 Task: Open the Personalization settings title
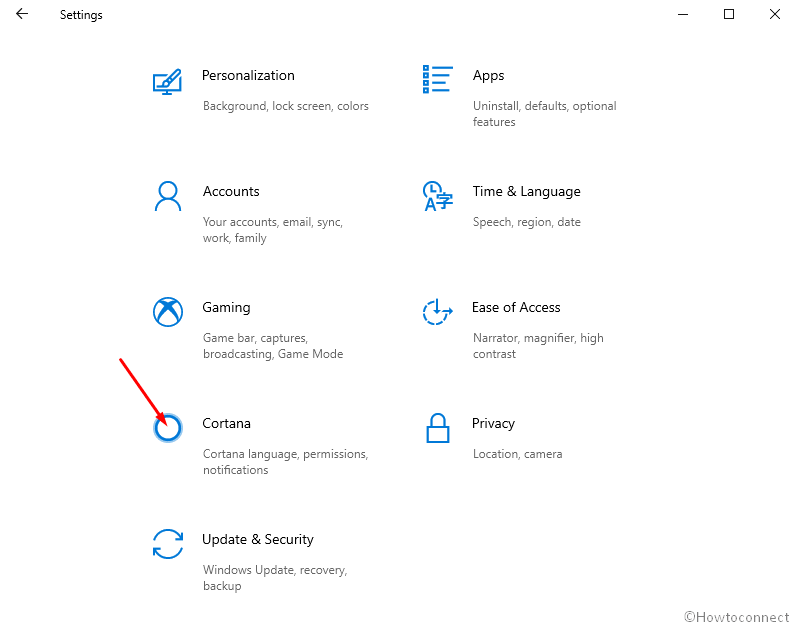[x=248, y=76]
